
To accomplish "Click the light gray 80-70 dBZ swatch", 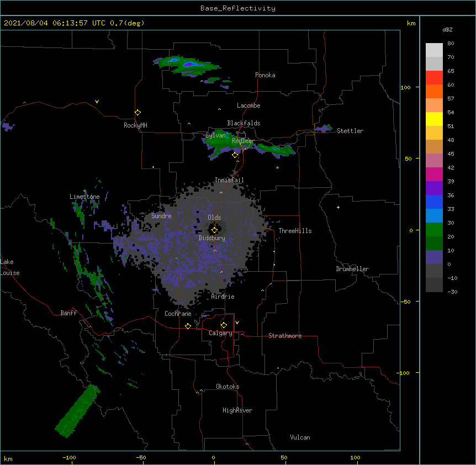I will 434,50.
